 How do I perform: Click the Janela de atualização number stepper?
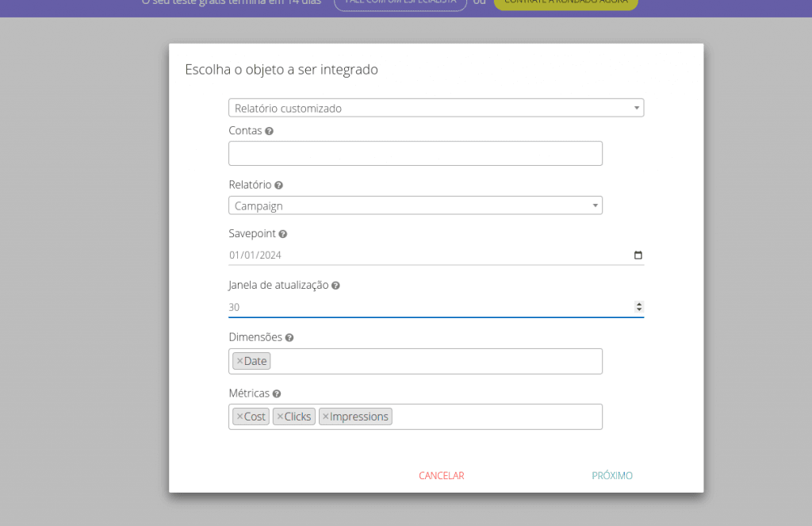(x=639, y=307)
